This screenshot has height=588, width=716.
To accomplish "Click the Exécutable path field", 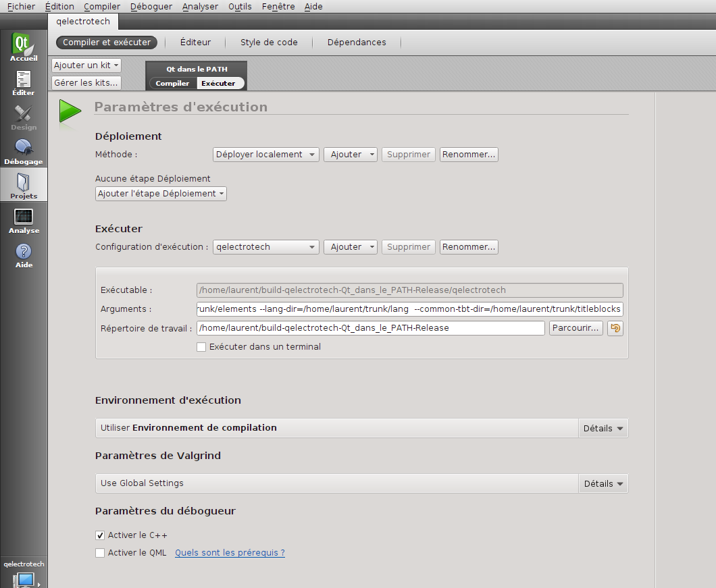I will click(x=409, y=290).
